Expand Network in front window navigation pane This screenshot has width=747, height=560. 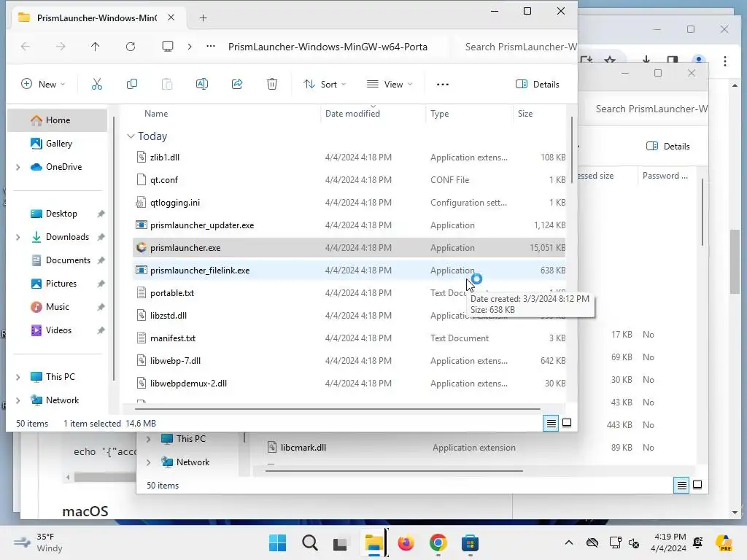click(18, 400)
